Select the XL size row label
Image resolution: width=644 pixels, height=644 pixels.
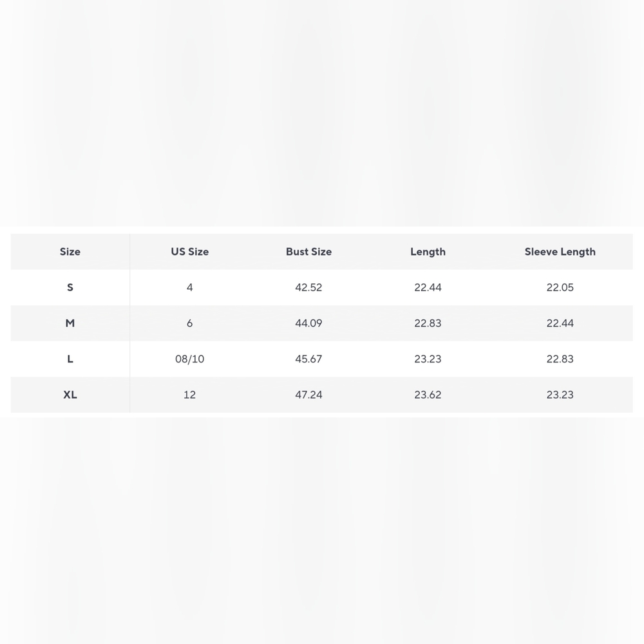70,395
